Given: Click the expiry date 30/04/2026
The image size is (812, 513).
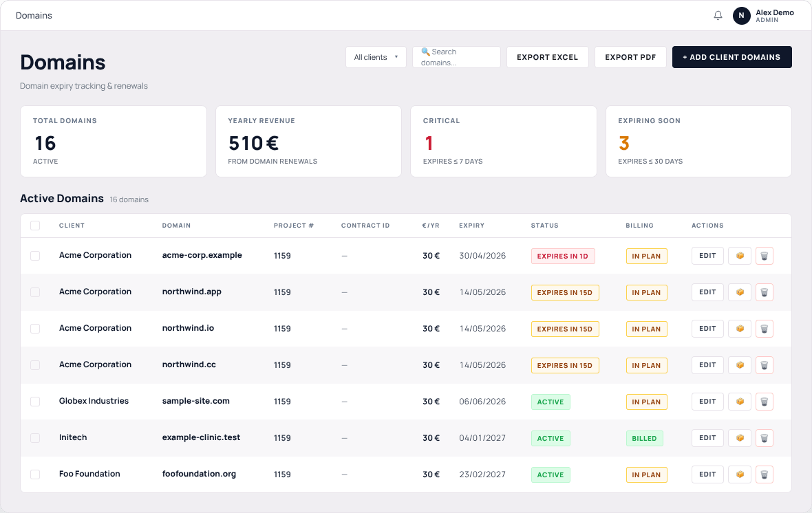Looking at the screenshot, I should coord(482,256).
